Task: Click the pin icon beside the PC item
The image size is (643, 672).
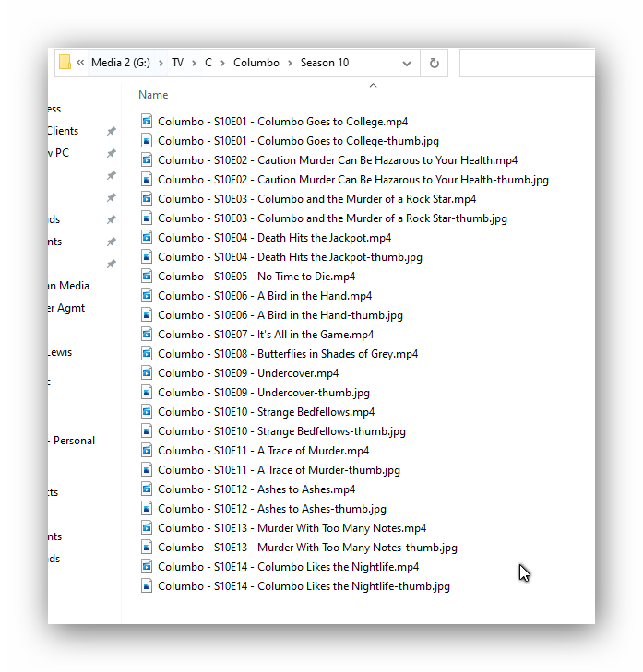Action: 111,153
